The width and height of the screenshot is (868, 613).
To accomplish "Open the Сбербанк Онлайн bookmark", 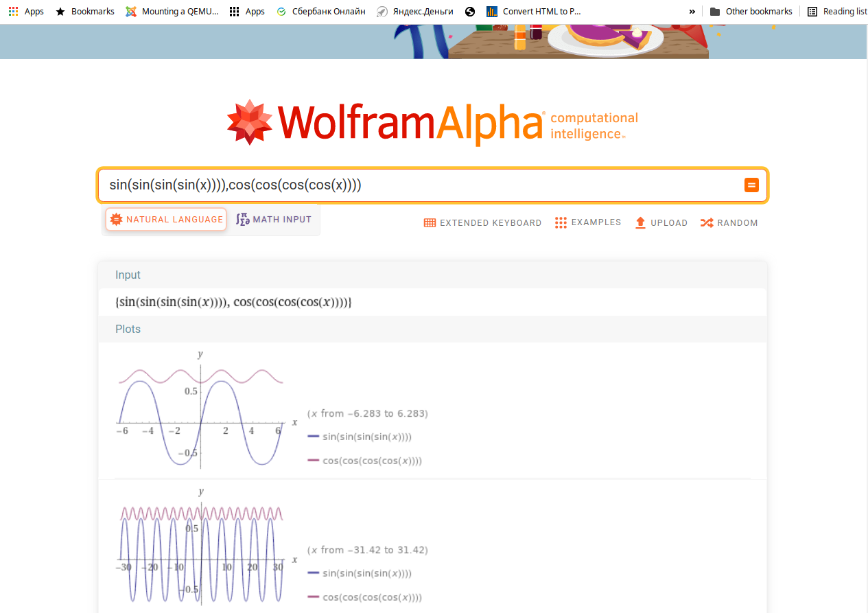I will [320, 12].
